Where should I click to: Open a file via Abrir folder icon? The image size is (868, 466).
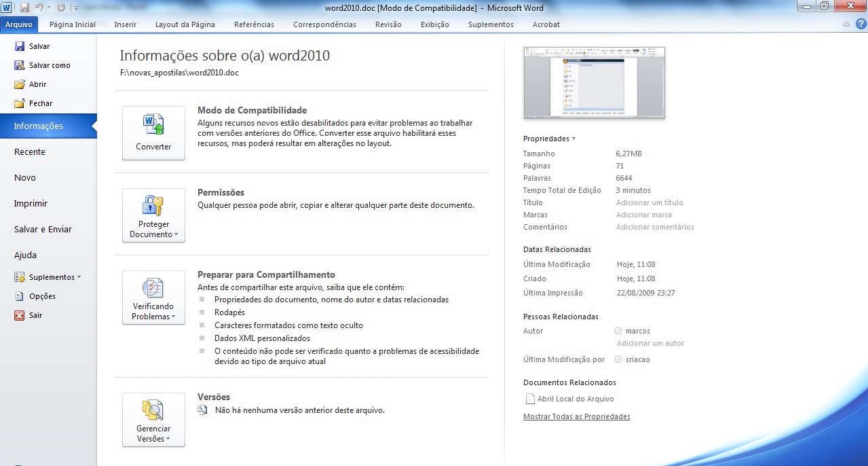pyautogui.click(x=20, y=84)
